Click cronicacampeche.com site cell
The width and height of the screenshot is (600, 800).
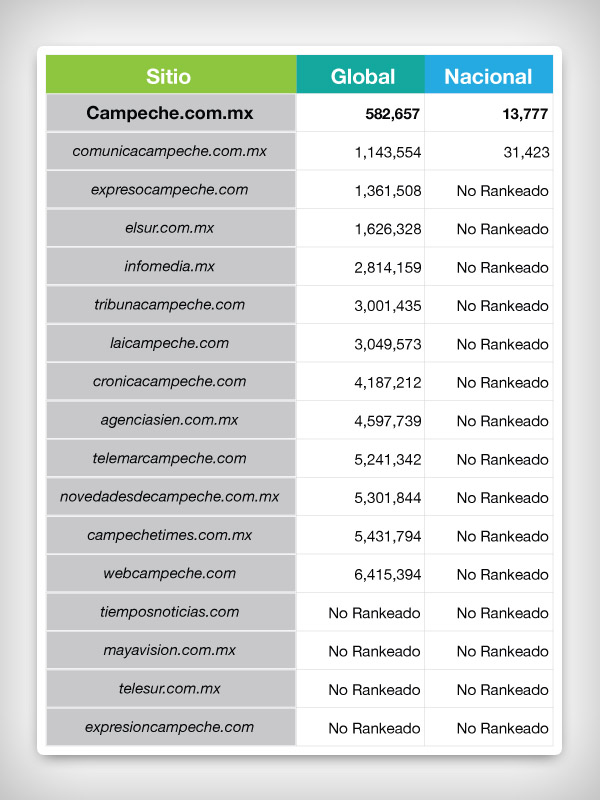(171, 382)
